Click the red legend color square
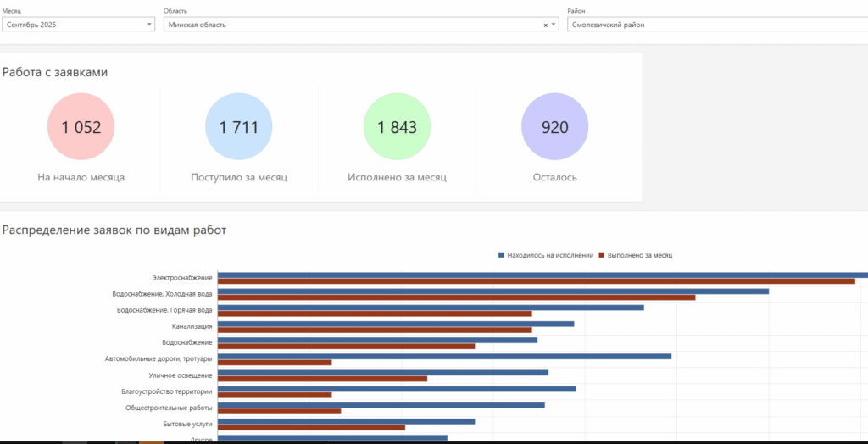 [x=602, y=255]
